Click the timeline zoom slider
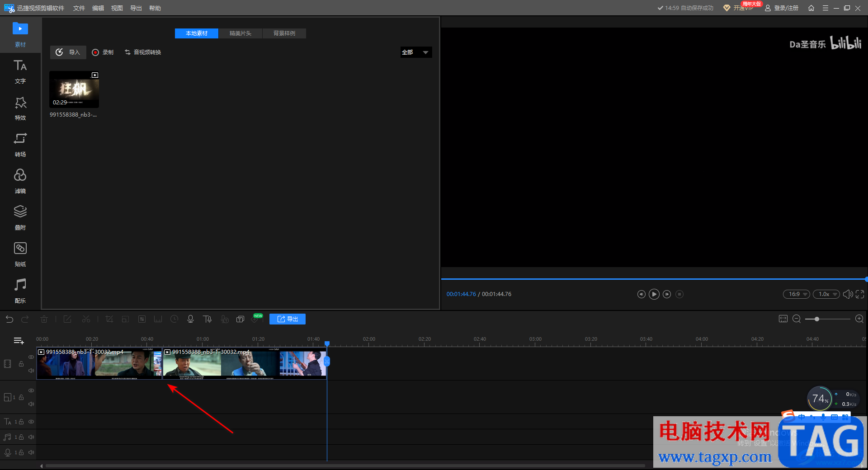 (x=828, y=319)
